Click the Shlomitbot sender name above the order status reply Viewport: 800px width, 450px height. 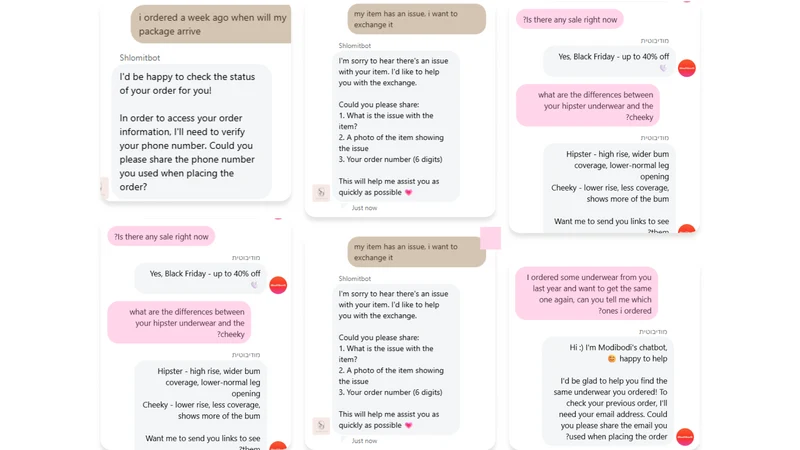click(140, 58)
